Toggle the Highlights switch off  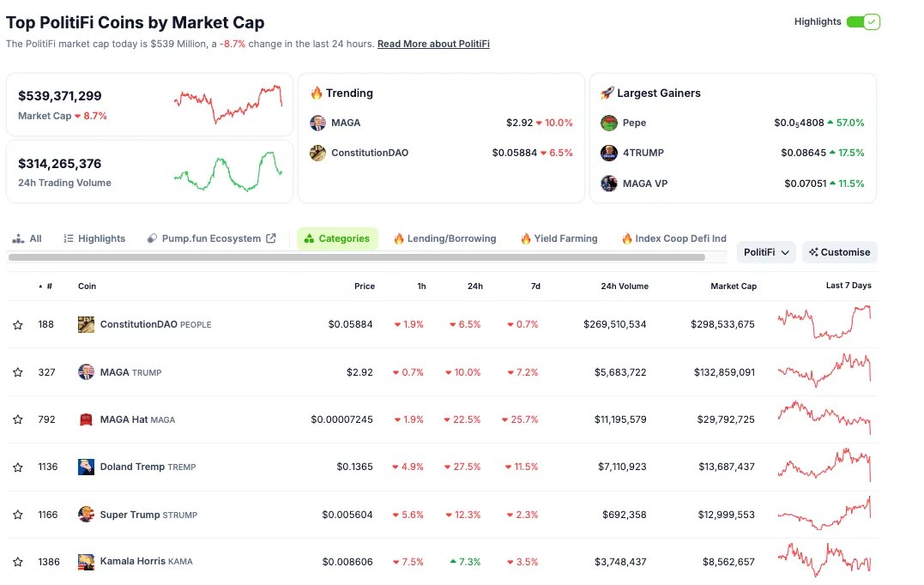tap(863, 21)
